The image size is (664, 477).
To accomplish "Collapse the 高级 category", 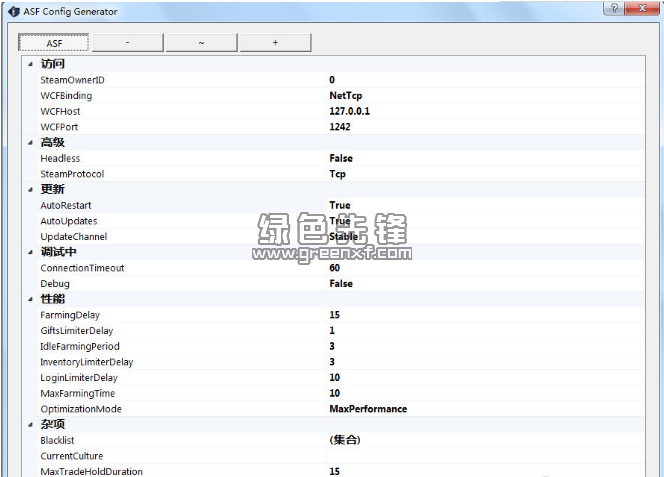I will coord(30,143).
